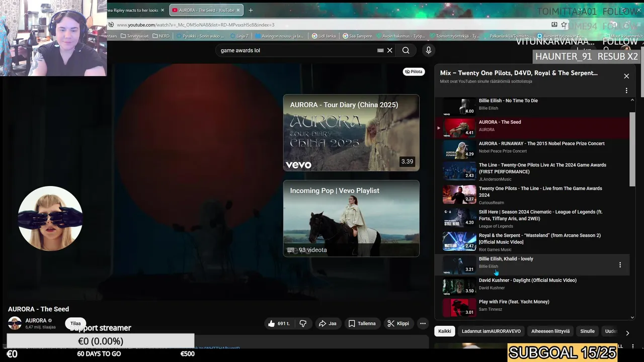Click the game awards lol search field

297,50
